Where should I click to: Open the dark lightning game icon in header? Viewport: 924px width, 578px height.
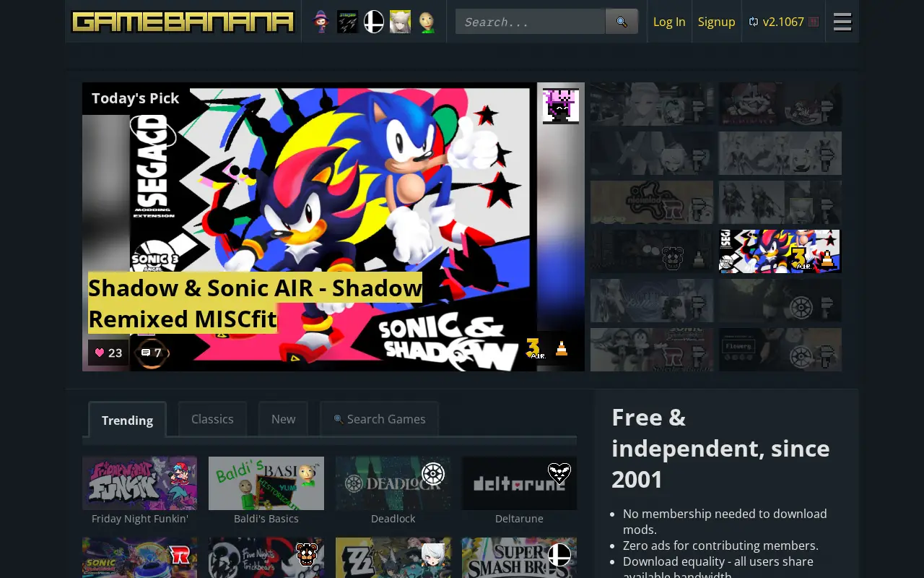347,22
